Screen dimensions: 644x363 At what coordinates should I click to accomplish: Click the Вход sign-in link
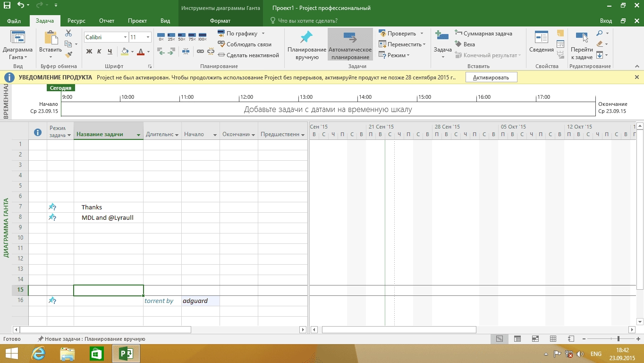click(x=606, y=21)
